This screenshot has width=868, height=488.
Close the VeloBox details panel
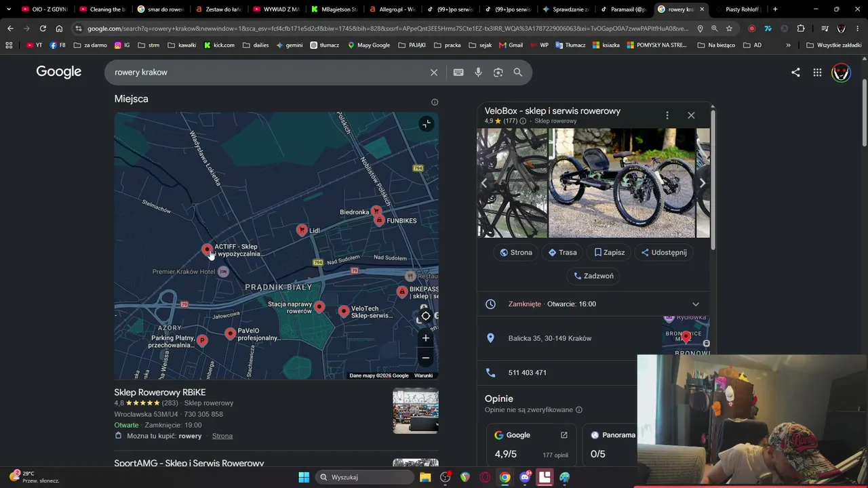(x=691, y=115)
